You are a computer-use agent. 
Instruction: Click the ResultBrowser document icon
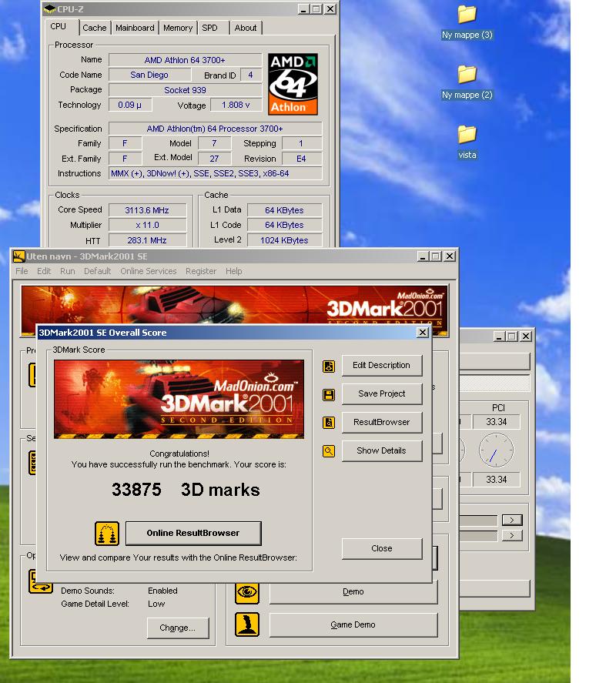[x=329, y=423]
